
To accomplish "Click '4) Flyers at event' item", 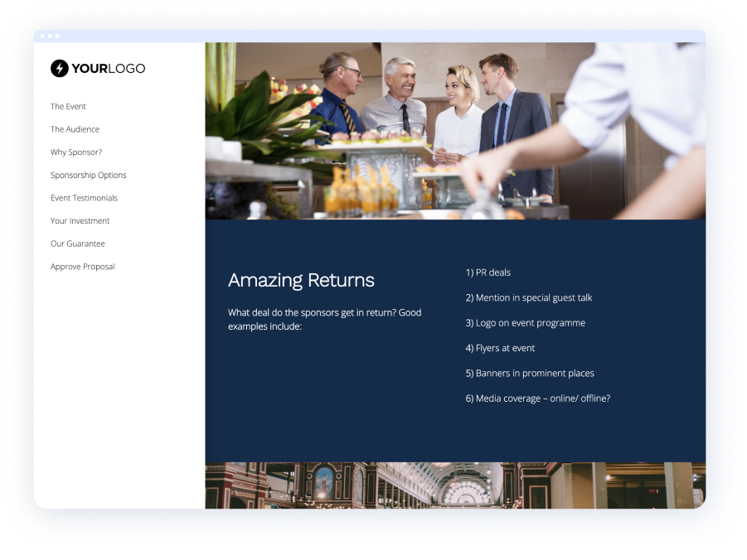I will (x=500, y=348).
